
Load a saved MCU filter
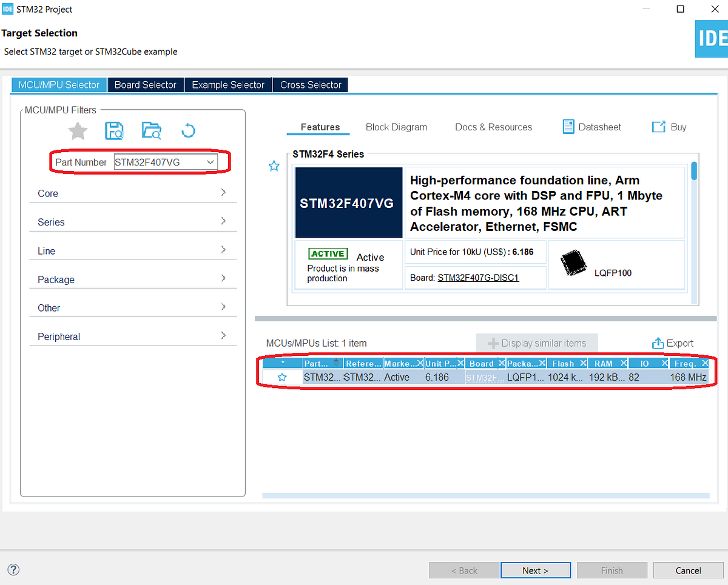click(x=151, y=131)
